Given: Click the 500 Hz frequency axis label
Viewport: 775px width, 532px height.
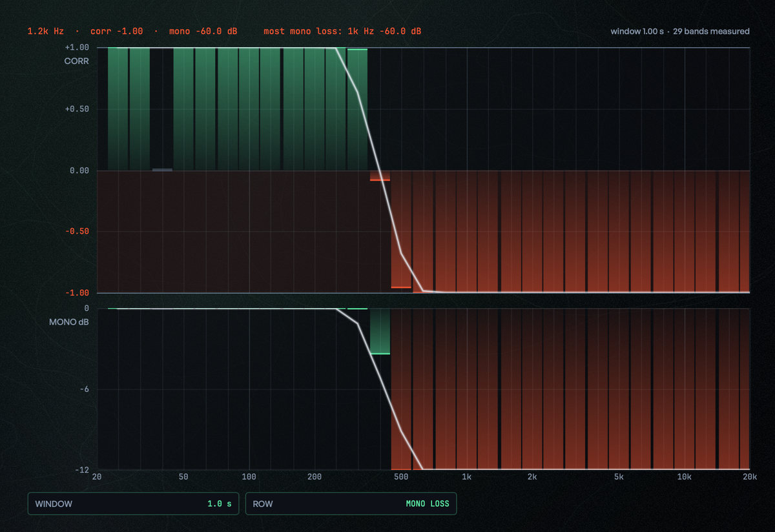Looking at the screenshot, I should pyautogui.click(x=401, y=477).
